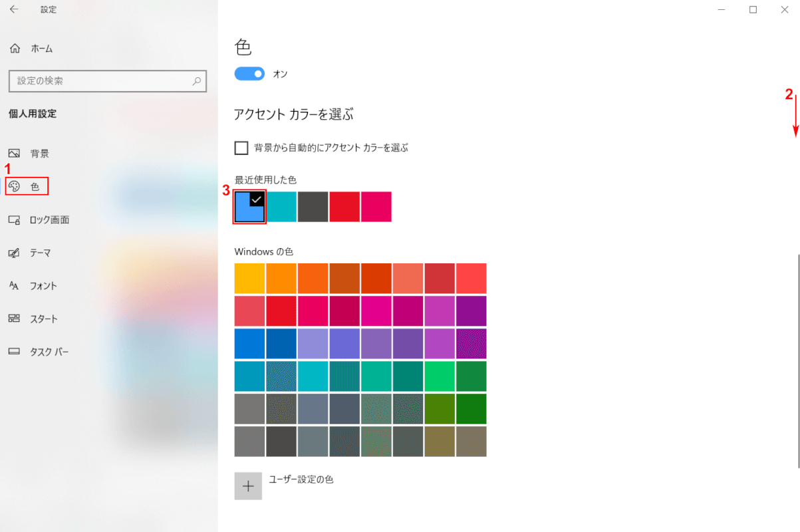Select the recent dark gray swatch
This screenshot has height=532, width=800.
coord(313,207)
